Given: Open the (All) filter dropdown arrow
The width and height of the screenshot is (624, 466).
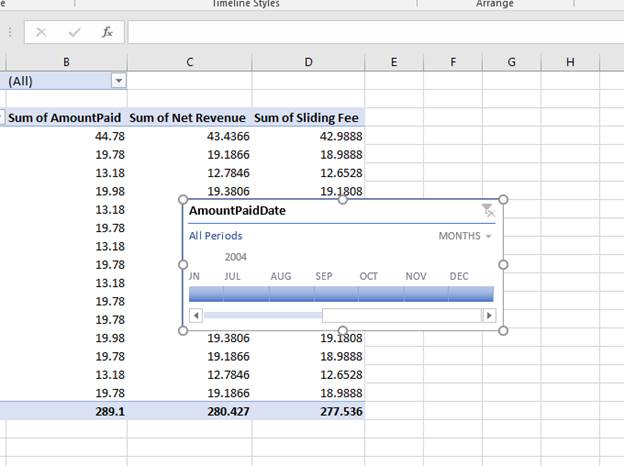Looking at the screenshot, I should click(x=118, y=81).
